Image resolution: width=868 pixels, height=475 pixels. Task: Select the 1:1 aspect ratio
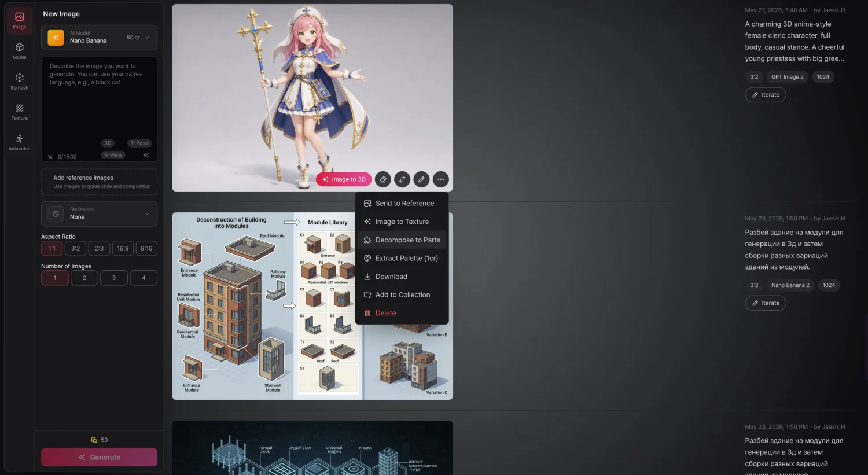(x=52, y=248)
